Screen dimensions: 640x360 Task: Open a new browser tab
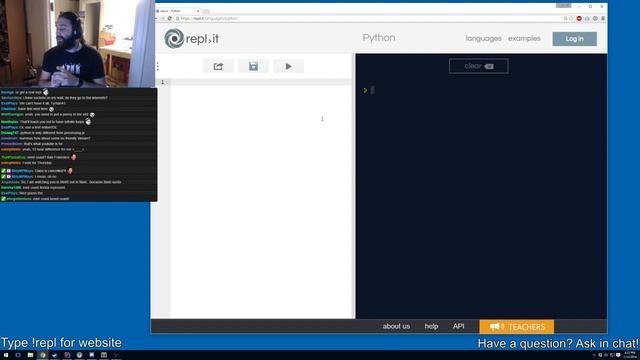(x=206, y=11)
